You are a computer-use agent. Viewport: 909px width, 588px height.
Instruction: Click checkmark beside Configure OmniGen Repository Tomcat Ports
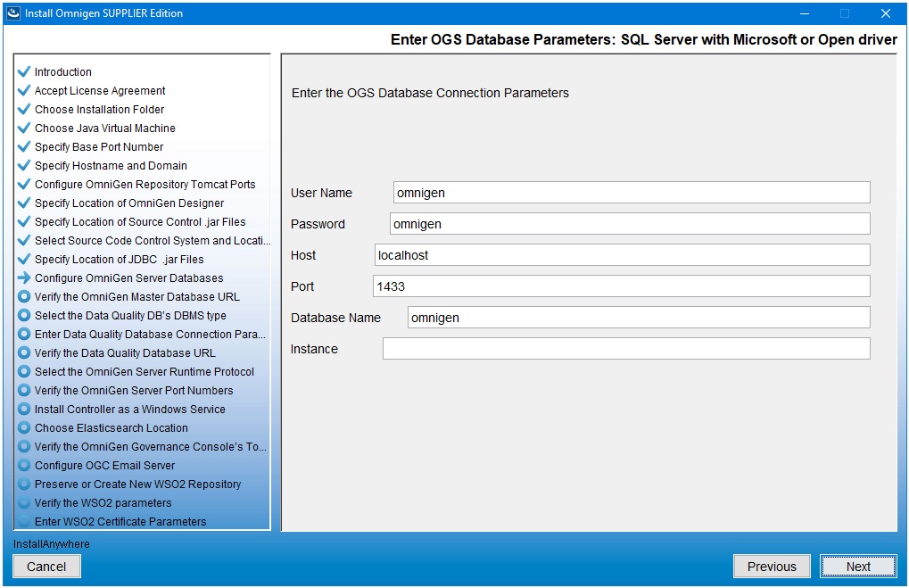coord(24,184)
